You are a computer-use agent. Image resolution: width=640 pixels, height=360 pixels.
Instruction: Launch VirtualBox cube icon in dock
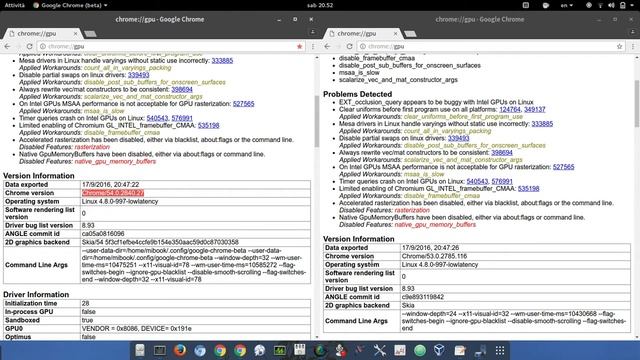click(439, 350)
